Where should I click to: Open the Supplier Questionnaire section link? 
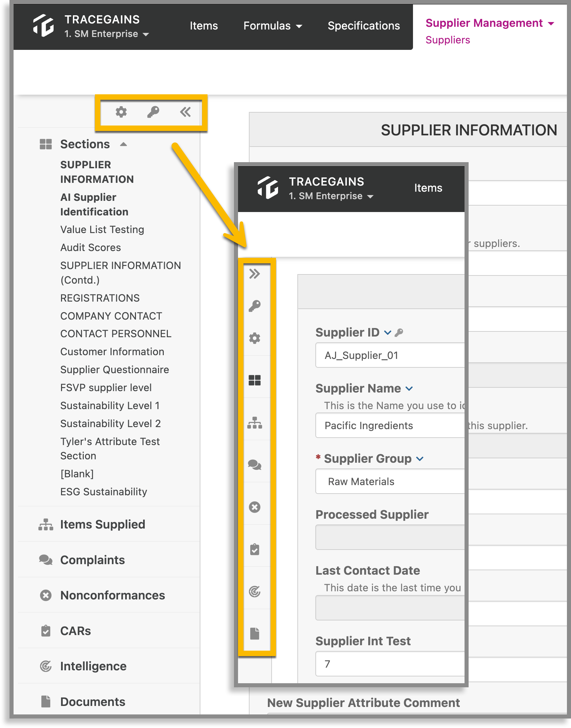coord(115,370)
